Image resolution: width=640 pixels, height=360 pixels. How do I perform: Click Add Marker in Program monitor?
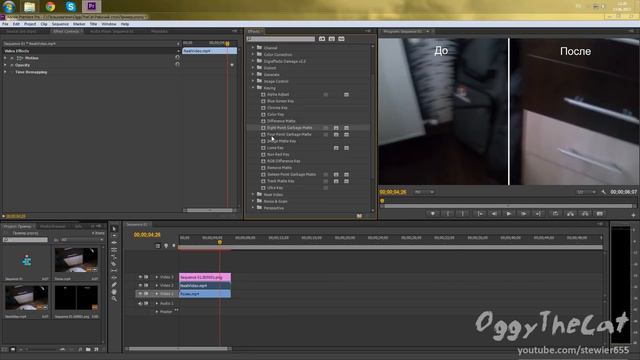pos(433,213)
